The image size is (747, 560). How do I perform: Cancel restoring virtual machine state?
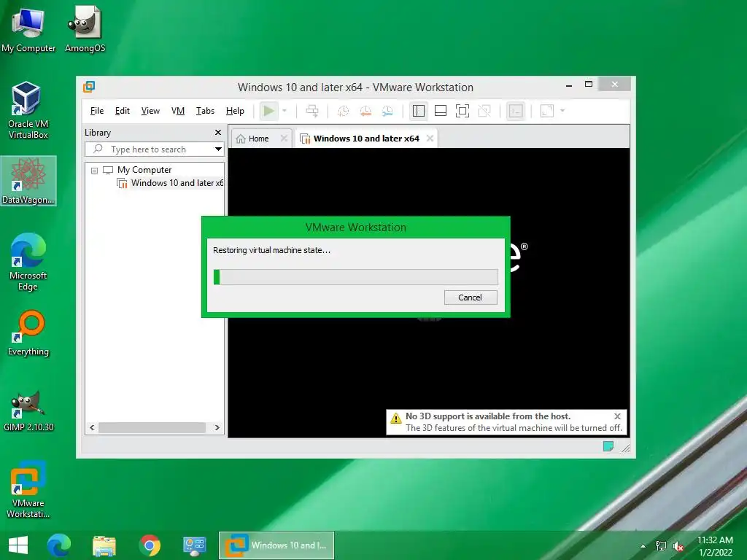click(471, 297)
